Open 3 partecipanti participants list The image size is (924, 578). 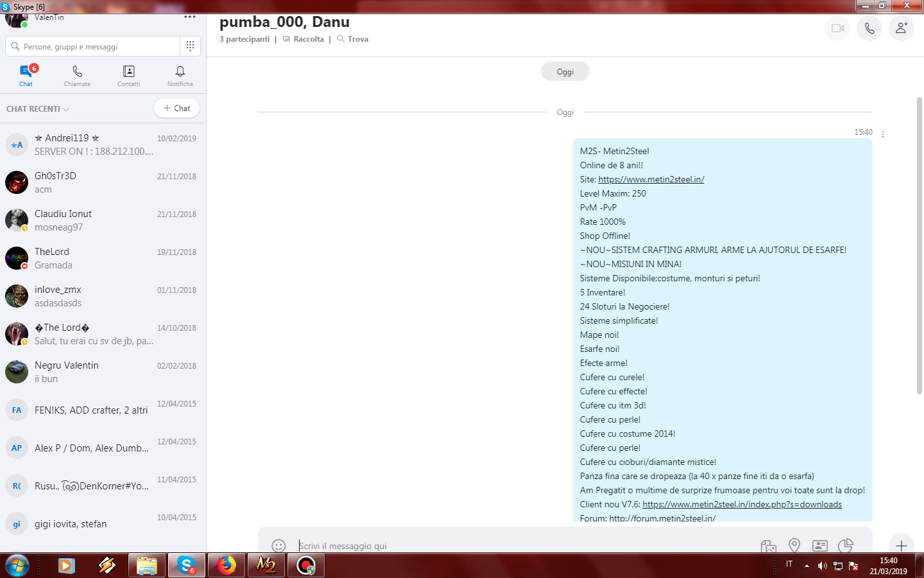pyautogui.click(x=244, y=39)
